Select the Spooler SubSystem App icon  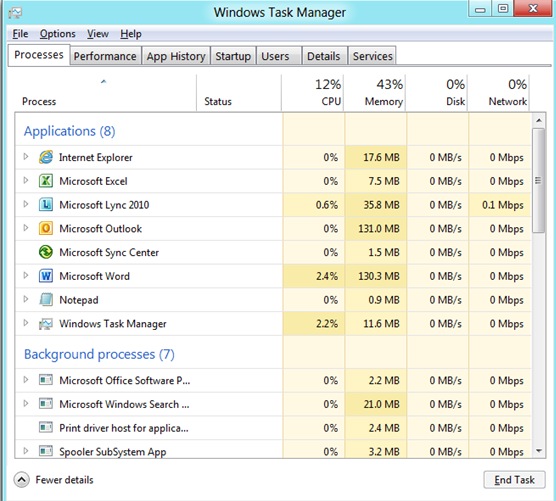(46, 451)
